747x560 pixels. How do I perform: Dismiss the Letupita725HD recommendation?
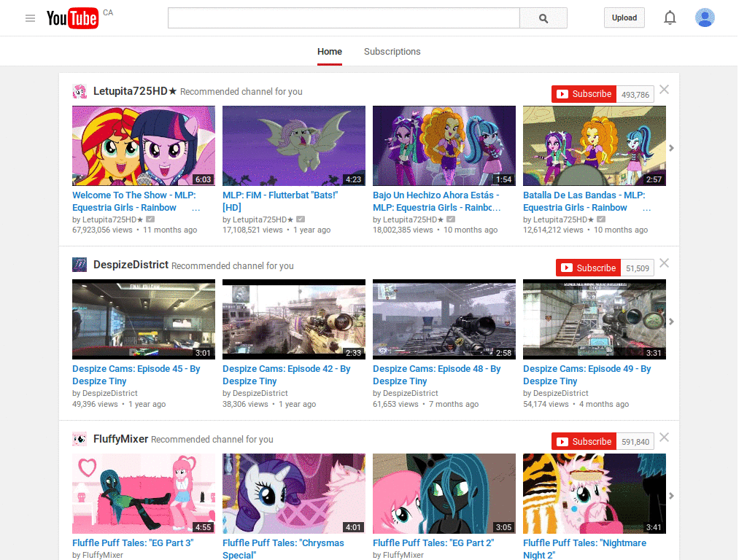click(x=664, y=89)
